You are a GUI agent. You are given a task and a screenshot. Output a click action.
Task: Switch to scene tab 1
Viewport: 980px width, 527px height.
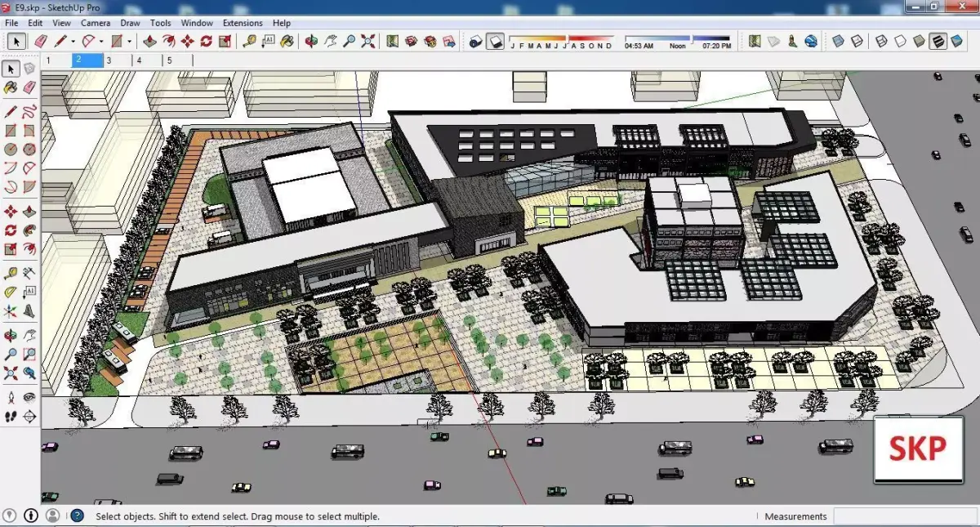click(x=57, y=60)
